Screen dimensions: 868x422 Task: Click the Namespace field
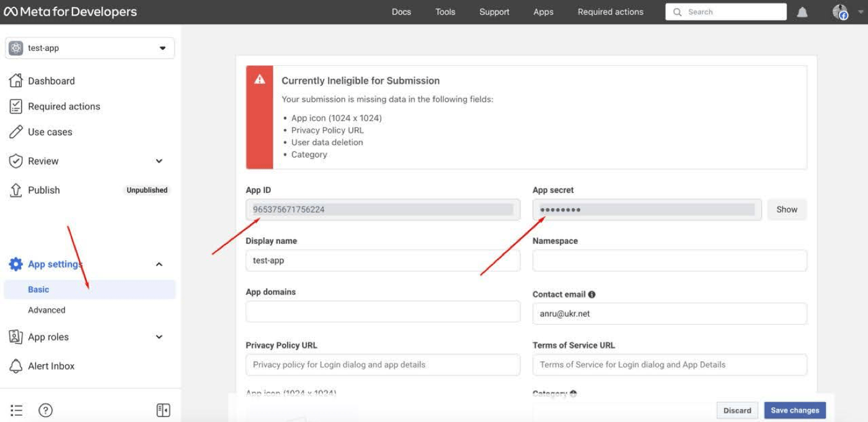[670, 260]
